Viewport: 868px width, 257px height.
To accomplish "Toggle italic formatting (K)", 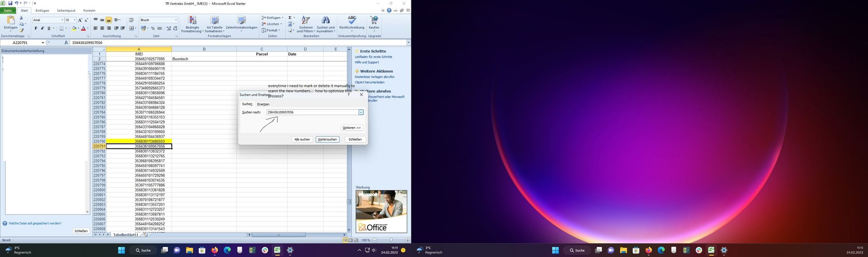I will pyautogui.click(x=42, y=28).
